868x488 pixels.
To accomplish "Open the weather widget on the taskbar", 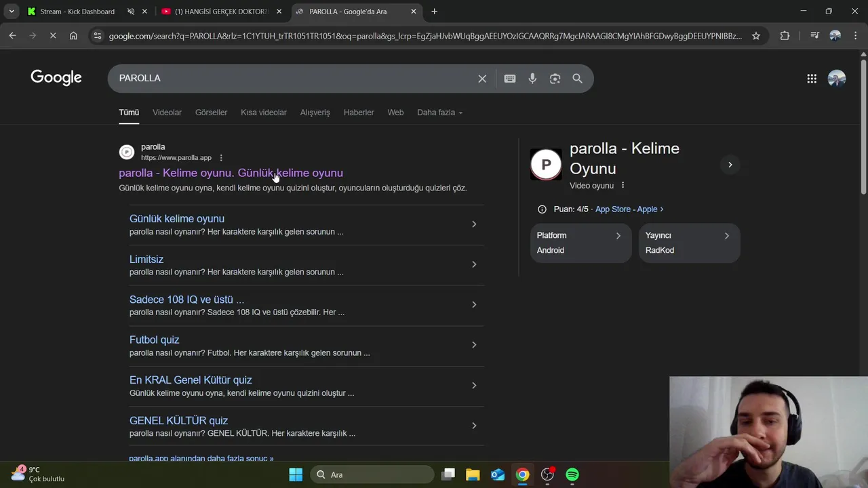I will pyautogui.click(x=37, y=474).
